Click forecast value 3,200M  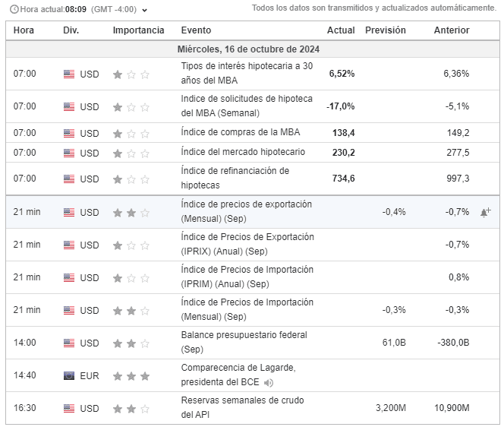(391, 408)
